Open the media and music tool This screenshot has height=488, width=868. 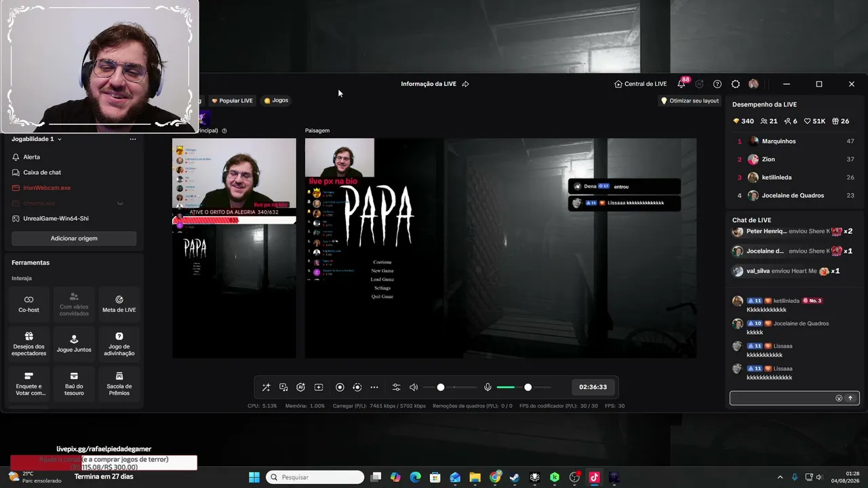point(283,387)
